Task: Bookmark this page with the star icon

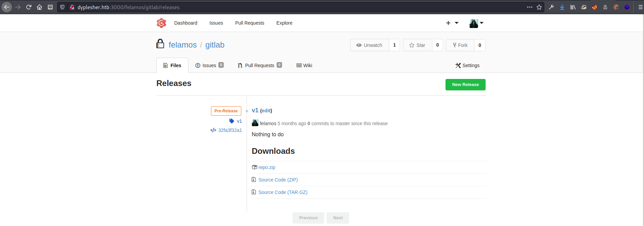Action: (x=539, y=7)
